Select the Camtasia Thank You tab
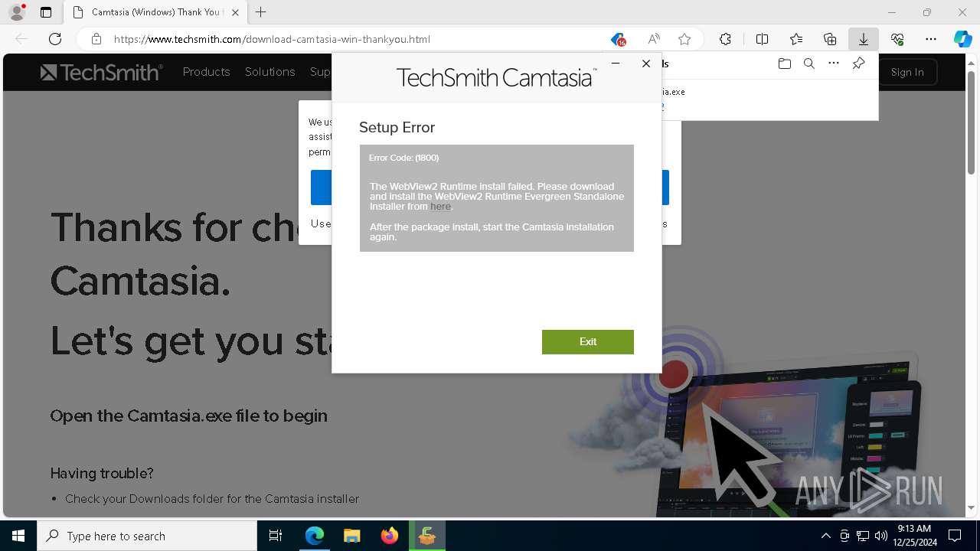This screenshot has height=551, width=980. (155, 12)
